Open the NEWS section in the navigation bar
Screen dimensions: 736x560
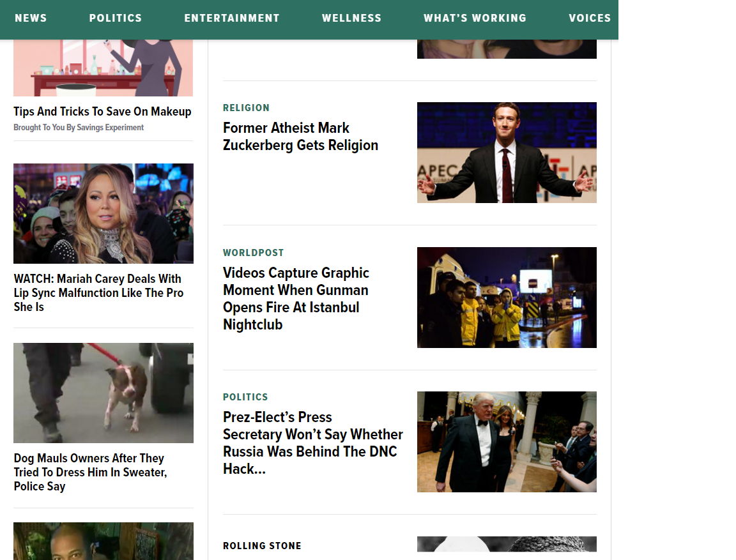pos(31,18)
